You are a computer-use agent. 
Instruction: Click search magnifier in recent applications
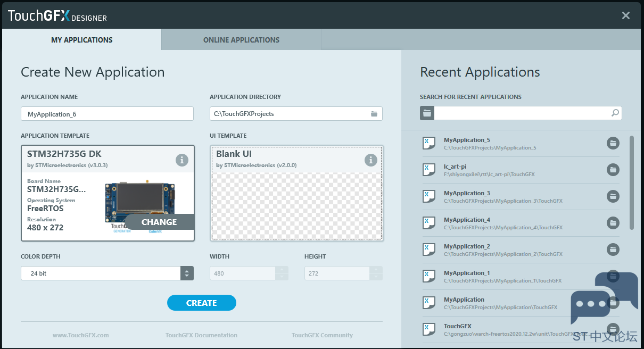pos(615,113)
